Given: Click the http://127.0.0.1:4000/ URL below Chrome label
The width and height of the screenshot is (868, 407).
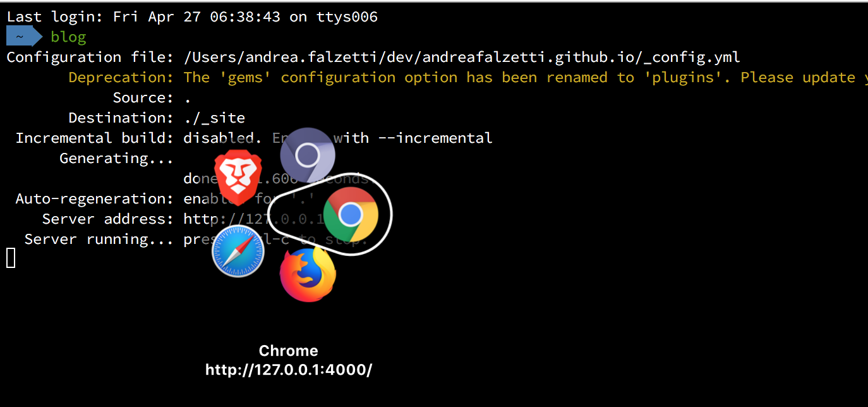Looking at the screenshot, I should click(289, 370).
